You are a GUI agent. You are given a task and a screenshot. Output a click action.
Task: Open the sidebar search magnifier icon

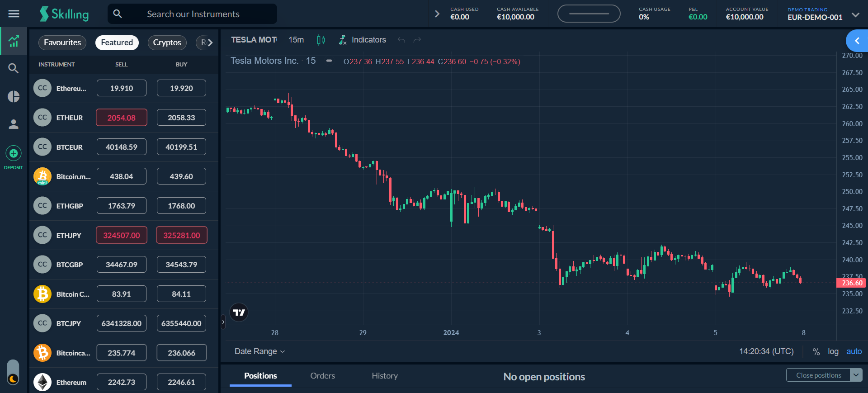click(x=14, y=68)
